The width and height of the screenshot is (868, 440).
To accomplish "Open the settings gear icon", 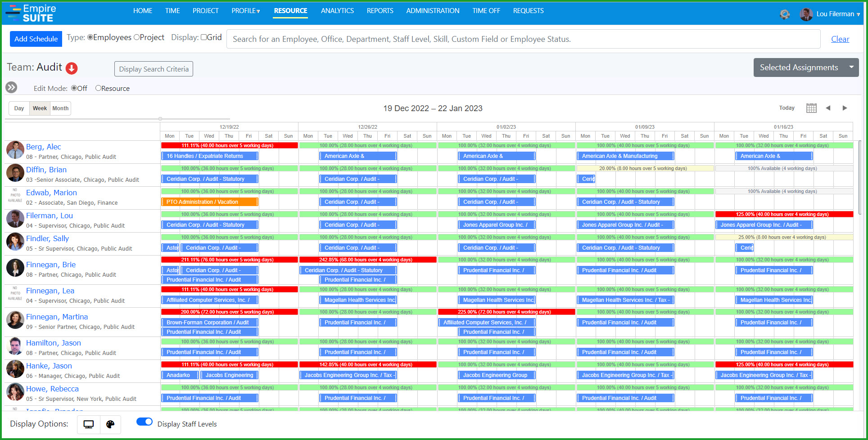I will coord(785,14).
